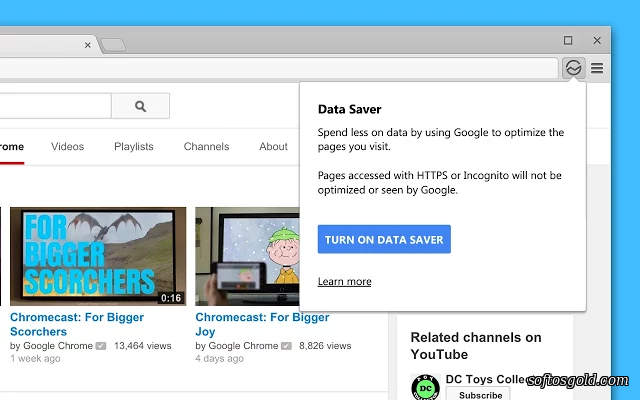Click Google Chrome author under Joy video
The width and height of the screenshot is (640, 400).
coord(243,346)
